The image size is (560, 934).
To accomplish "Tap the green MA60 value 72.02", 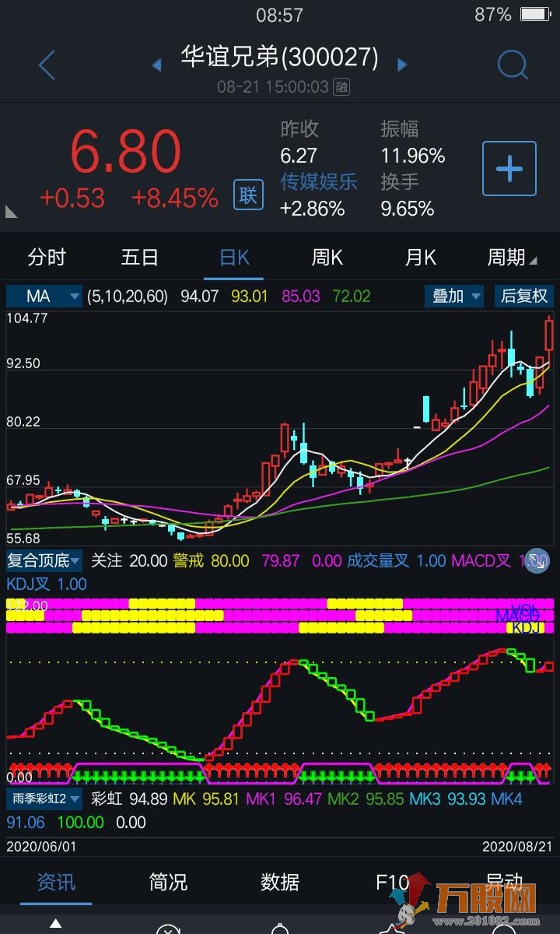I will pyautogui.click(x=352, y=297).
